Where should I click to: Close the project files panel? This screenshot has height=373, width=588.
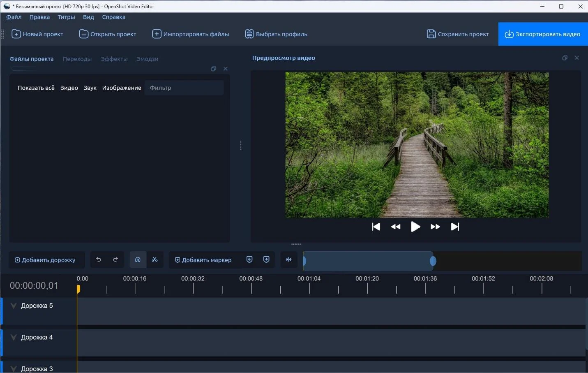(x=225, y=69)
